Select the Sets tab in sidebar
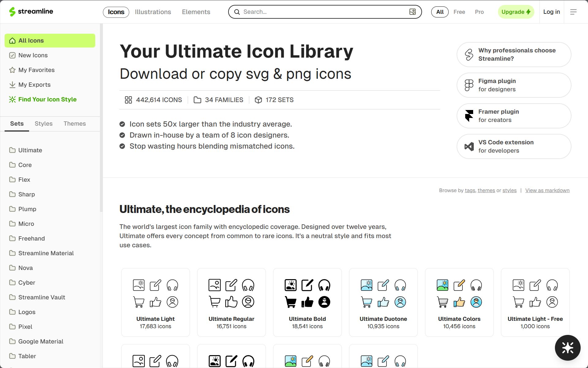The width and height of the screenshot is (588, 368). (x=17, y=123)
